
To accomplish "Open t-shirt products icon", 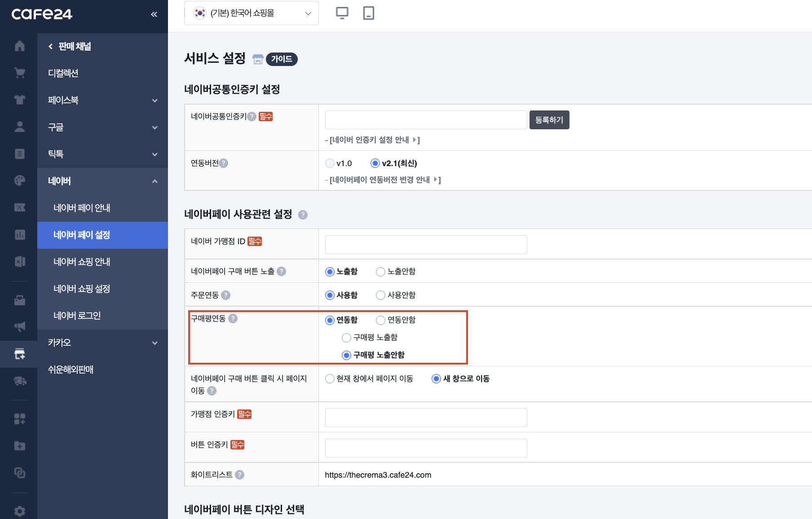I will click(x=19, y=100).
